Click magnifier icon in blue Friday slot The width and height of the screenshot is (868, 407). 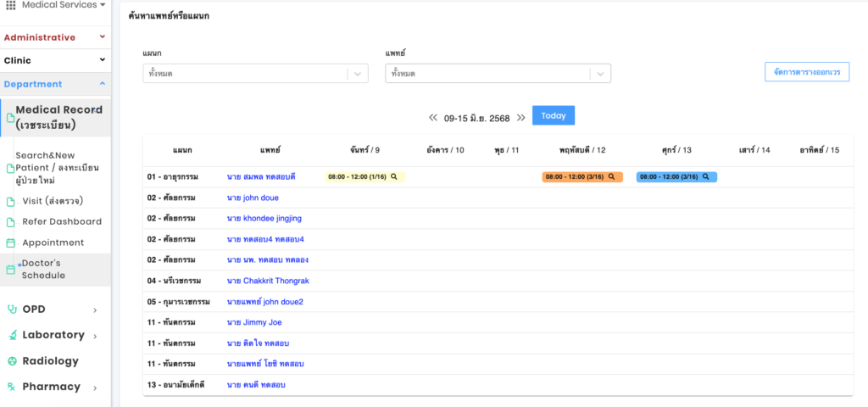[x=706, y=177]
